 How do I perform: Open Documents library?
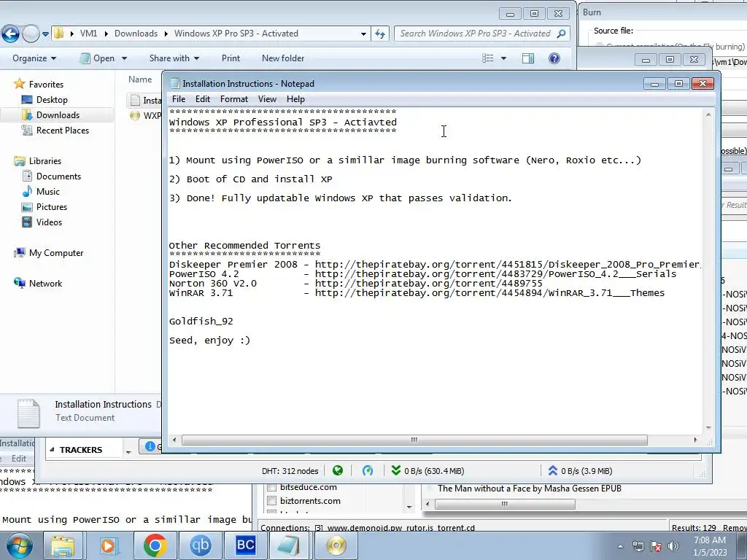pos(58,176)
